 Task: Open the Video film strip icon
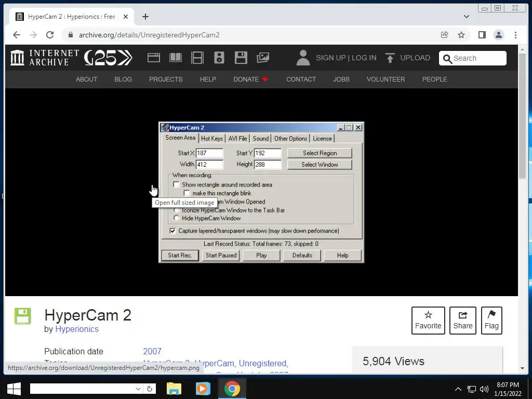point(197,58)
